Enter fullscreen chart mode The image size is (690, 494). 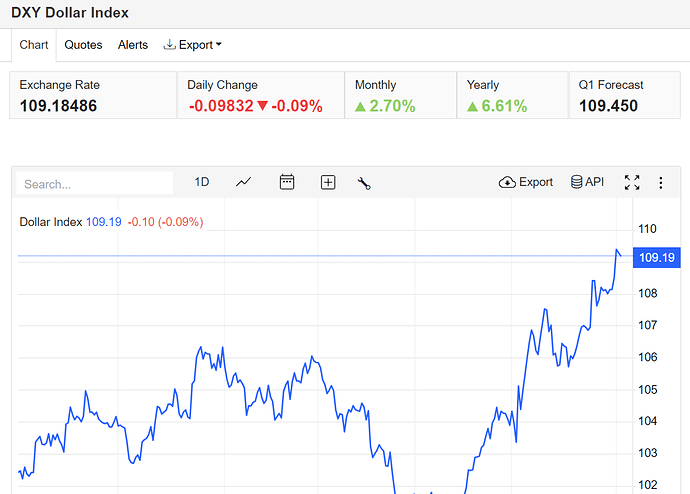(x=632, y=182)
